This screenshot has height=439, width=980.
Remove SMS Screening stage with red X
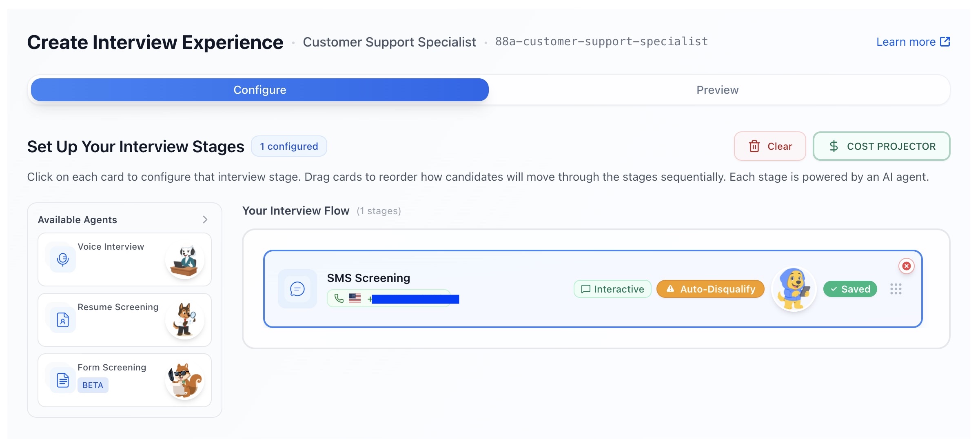click(906, 266)
